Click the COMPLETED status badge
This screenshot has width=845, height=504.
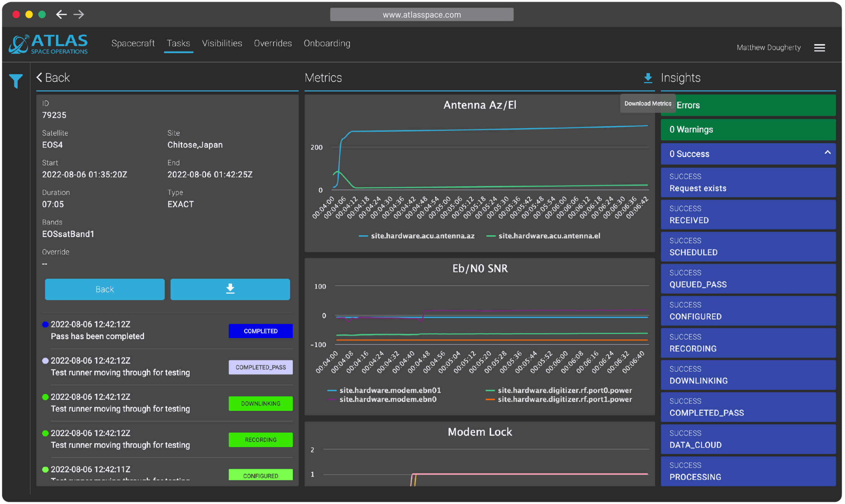(x=260, y=331)
